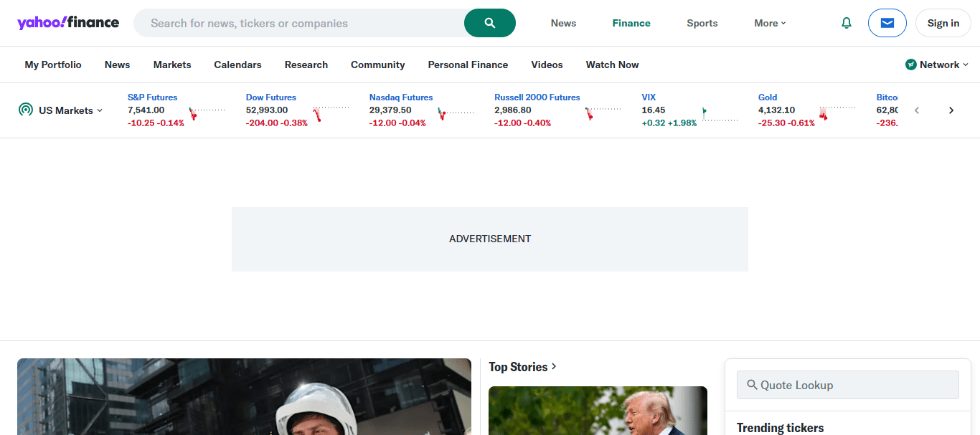Open the Videos menu
Image resolution: width=980 pixels, height=435 pixels.
[547, 64]
